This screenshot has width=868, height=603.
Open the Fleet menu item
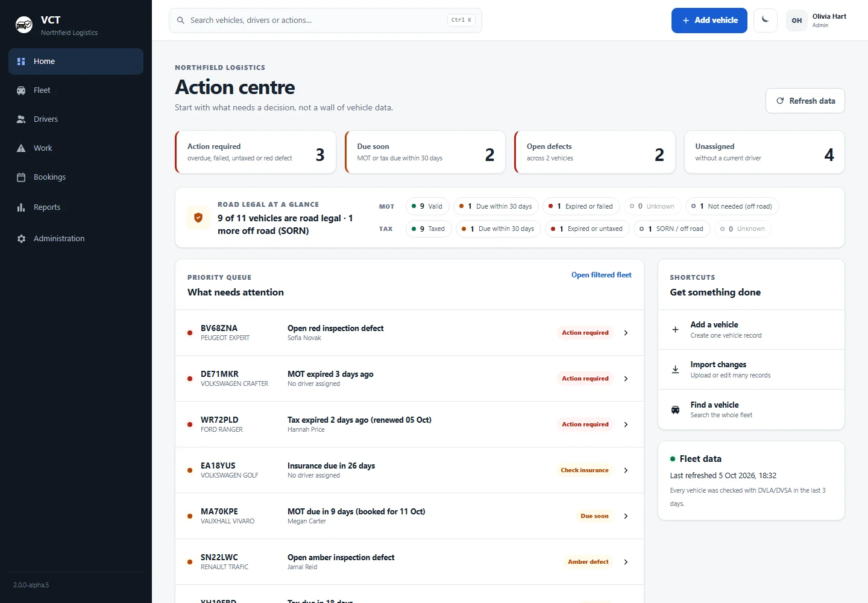click(x=76, y=90)
